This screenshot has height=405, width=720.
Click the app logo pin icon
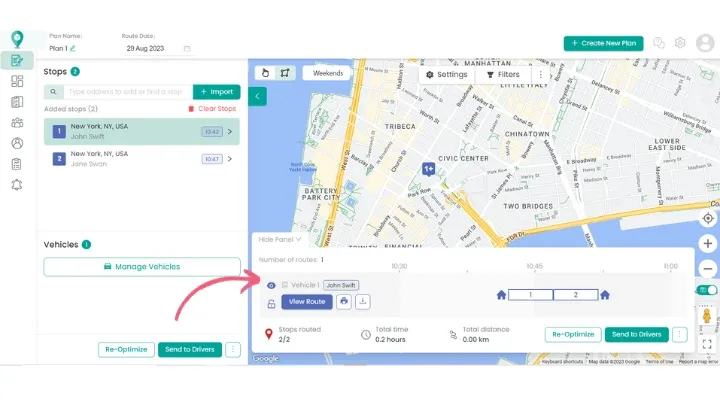pyautogui.click(x=17, y=39)
